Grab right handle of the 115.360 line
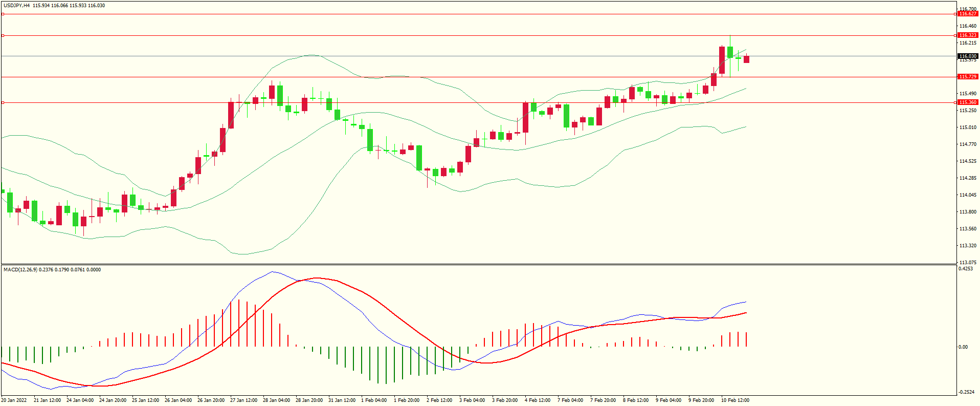 [956, 102]
